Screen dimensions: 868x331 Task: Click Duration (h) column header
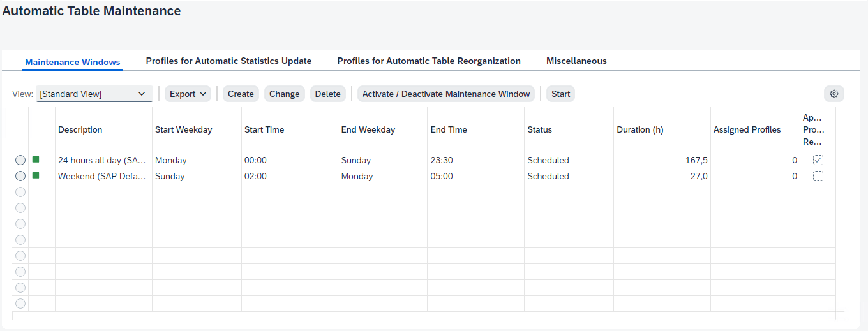(x=662, y=129)
